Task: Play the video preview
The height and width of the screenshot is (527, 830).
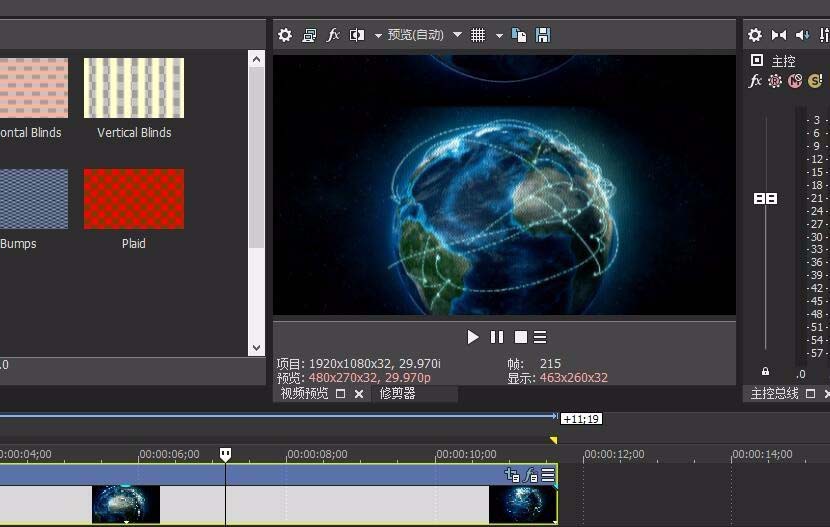Action: (x=473, y=337)
